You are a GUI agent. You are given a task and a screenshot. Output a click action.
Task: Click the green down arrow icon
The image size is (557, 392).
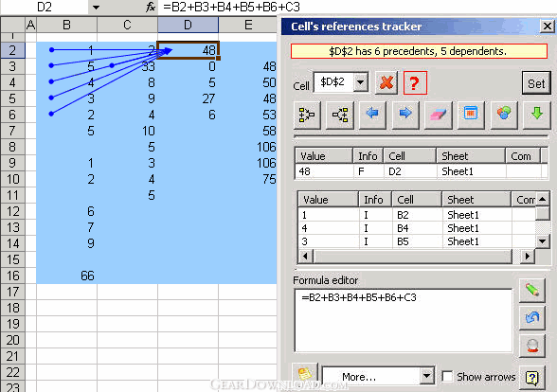537,115
